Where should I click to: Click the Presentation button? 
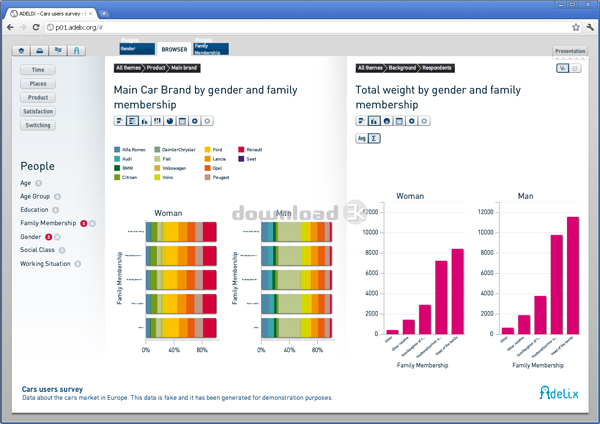[570, 51]
